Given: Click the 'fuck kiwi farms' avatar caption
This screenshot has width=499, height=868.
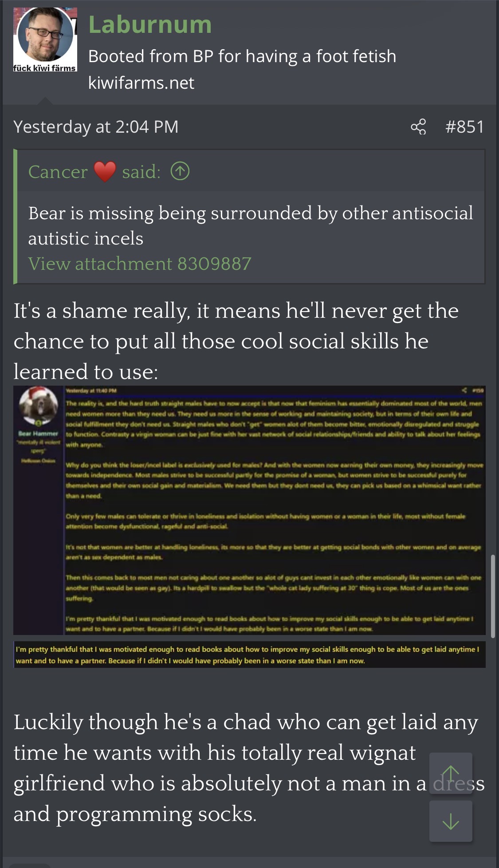Looking at the screenshot, I should click(x=45, y=68).
